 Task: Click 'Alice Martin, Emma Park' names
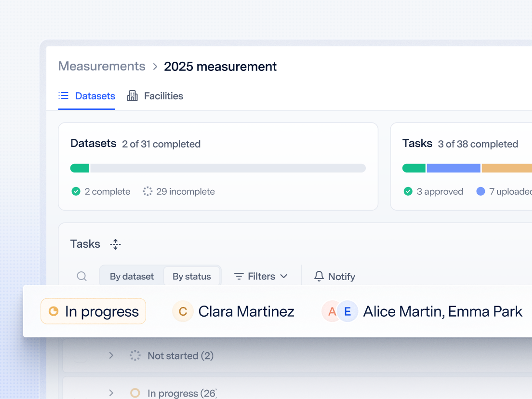tap(443, 312)
